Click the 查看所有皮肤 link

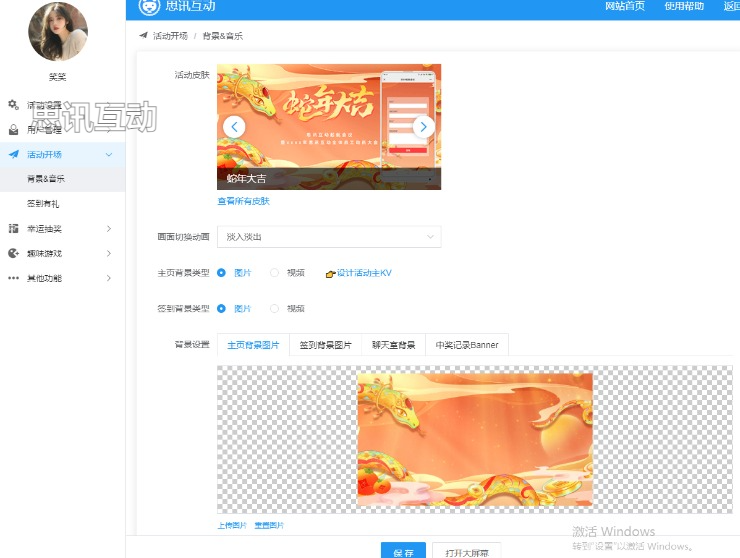pos(244,201)
